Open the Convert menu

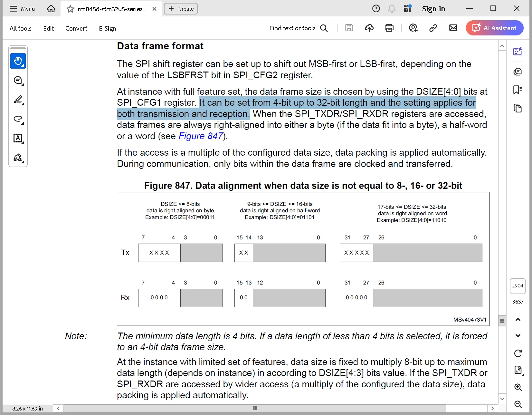76,28
